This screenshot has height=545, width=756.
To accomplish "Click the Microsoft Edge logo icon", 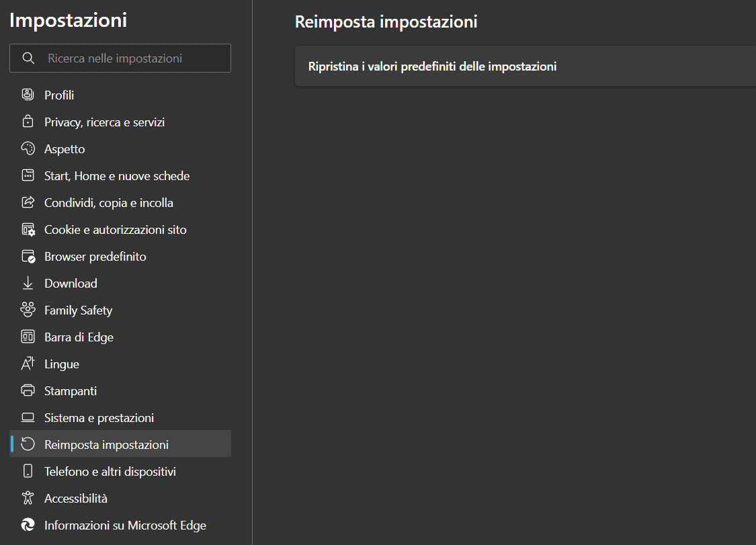I will point(28,525).
